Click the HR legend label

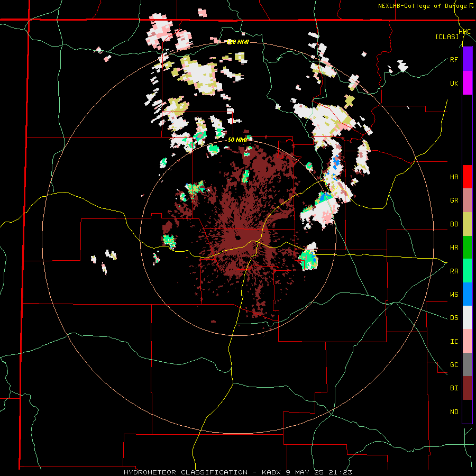pyautogui.click(x=454, y=248)
